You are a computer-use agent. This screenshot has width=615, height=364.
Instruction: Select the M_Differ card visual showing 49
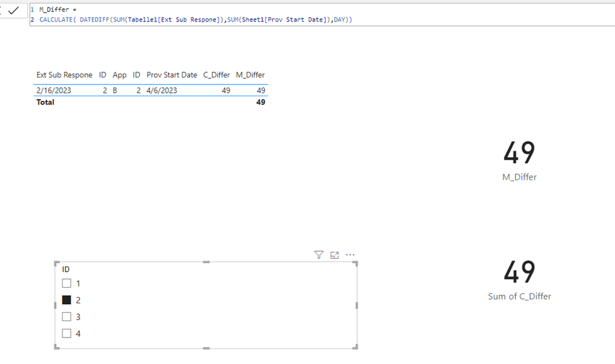[519, 161]
